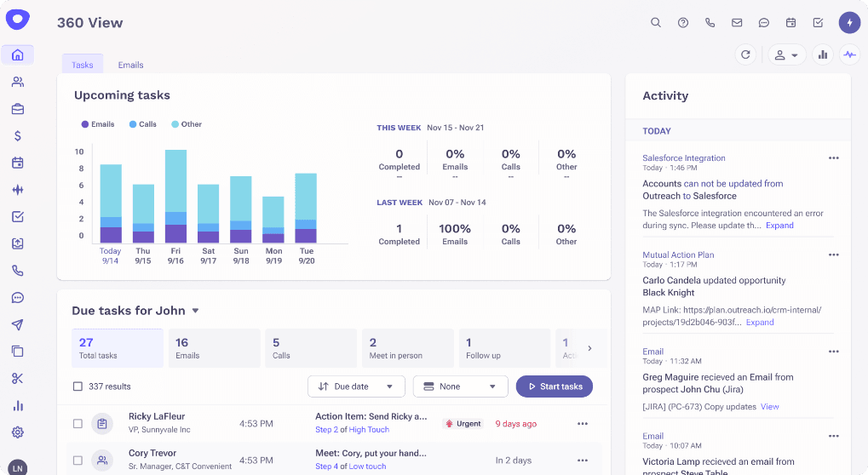The width and height of the screenshot is (868, 475).
Task: Open the scissors snippets icon in sidebar
Action: 18,378
